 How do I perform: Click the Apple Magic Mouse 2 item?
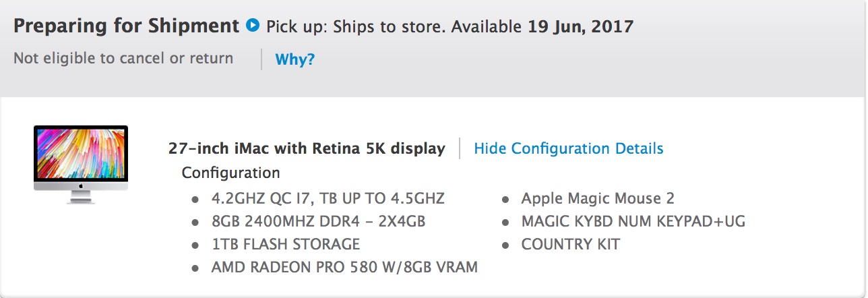pos(598,199)
